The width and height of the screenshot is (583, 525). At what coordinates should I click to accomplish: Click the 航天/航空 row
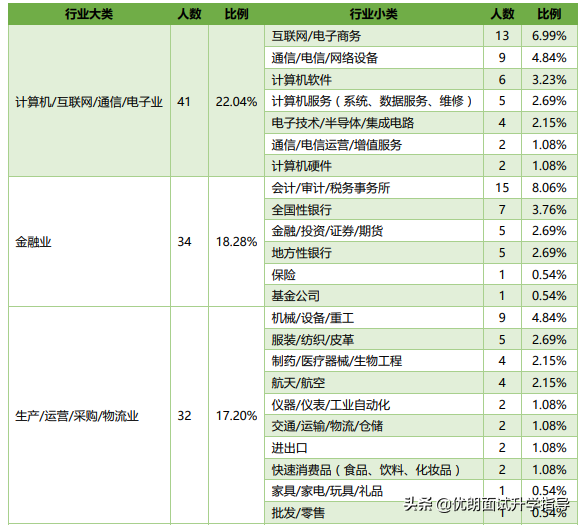421,383
